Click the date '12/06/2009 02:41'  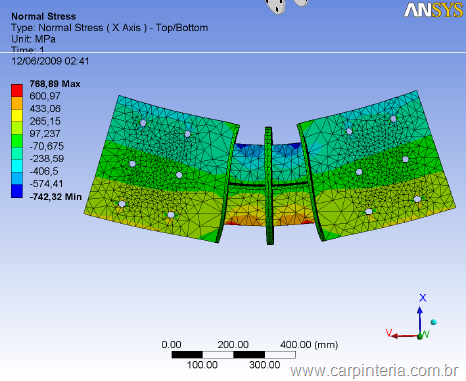coord(50,61)
